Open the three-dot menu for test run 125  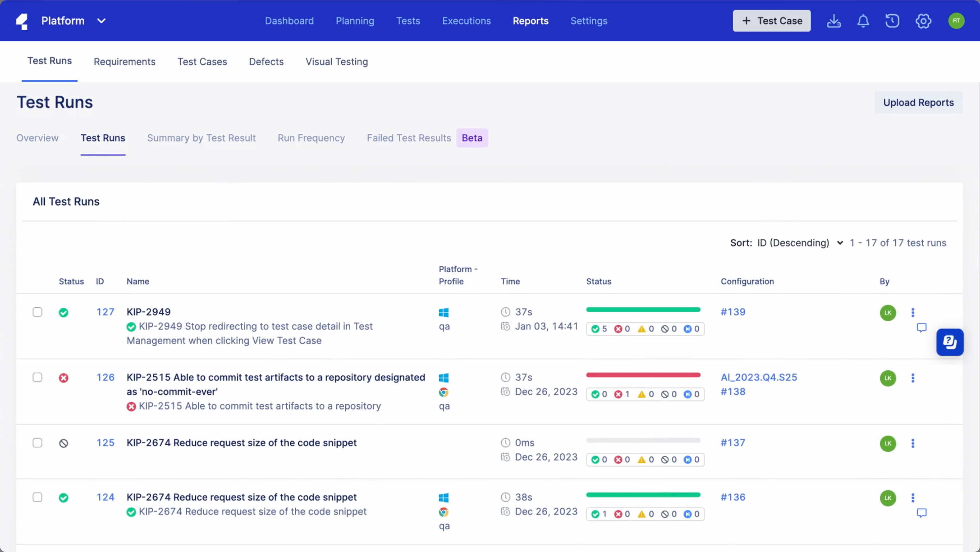[913, 443]
